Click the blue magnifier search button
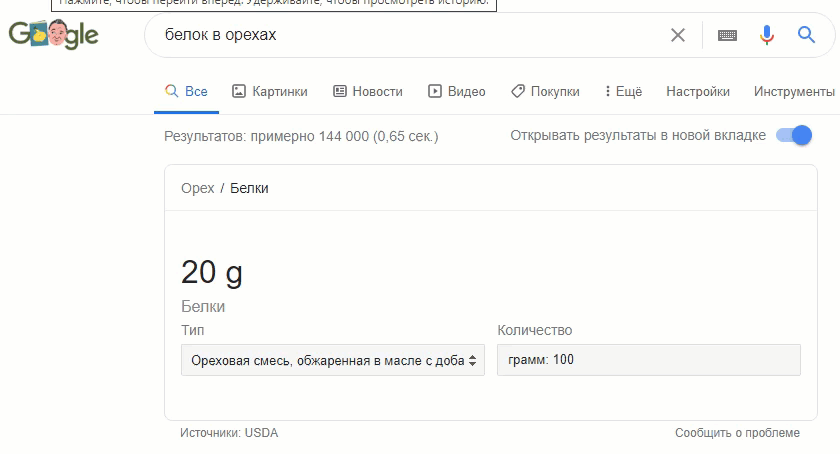Screen dimensions: 840x454 click(x=806, y=35)
